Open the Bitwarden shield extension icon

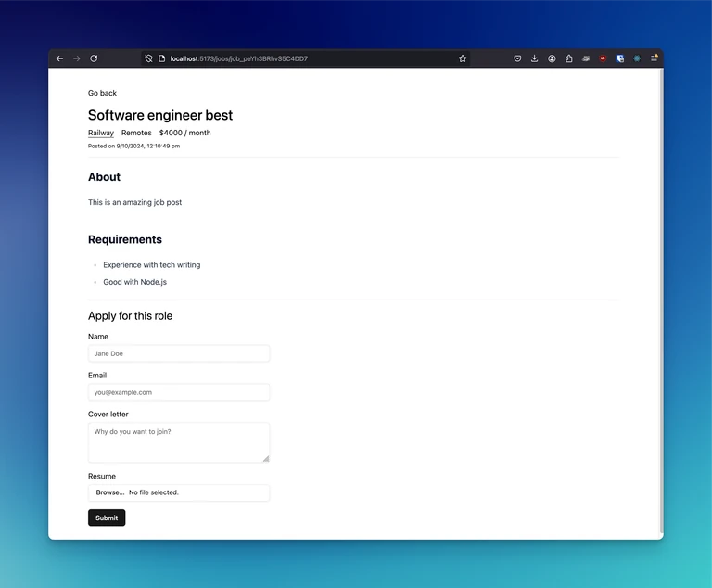[620, 58]
